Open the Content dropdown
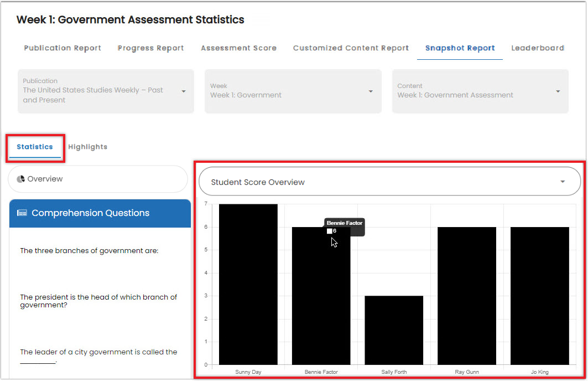Screen dimensions: 588x381 pyautogui.click(x=558, y=91)
